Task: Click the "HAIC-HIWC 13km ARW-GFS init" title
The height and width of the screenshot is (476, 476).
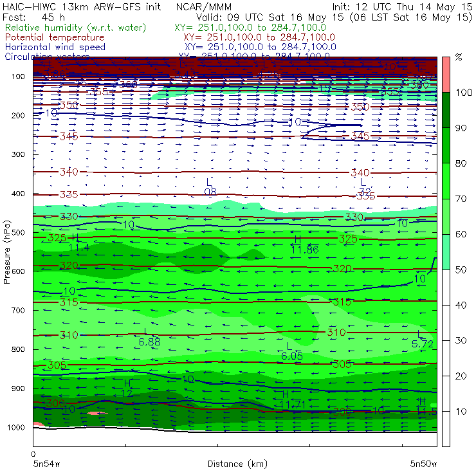Action: (x=82, y=7)
